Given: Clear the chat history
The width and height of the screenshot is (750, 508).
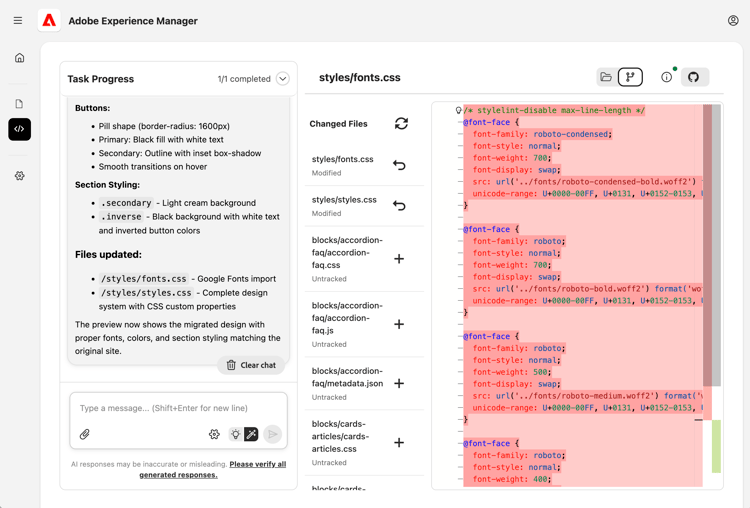Looking at the screenshot, I should click(x=251, y=365).
